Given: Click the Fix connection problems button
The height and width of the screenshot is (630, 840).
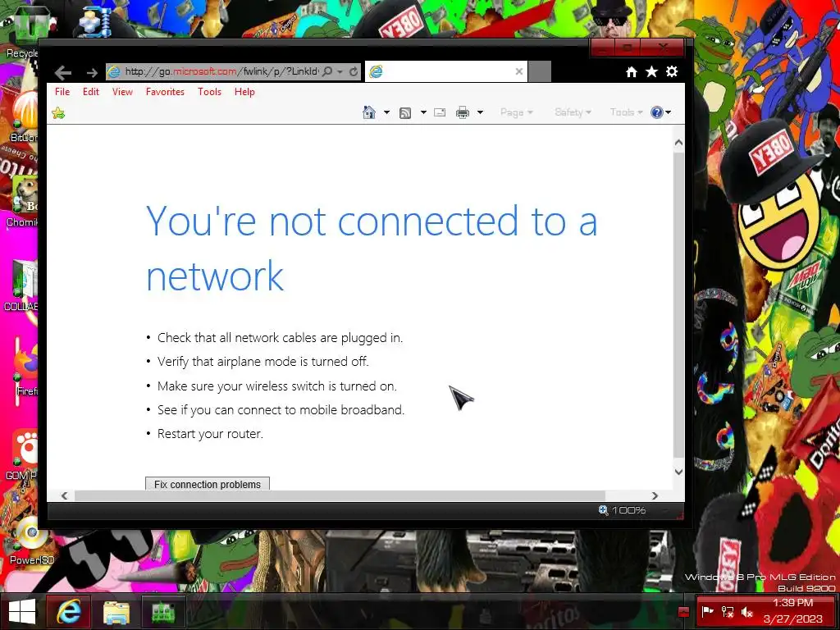Looking at the screenshot, I should (208, 484).
